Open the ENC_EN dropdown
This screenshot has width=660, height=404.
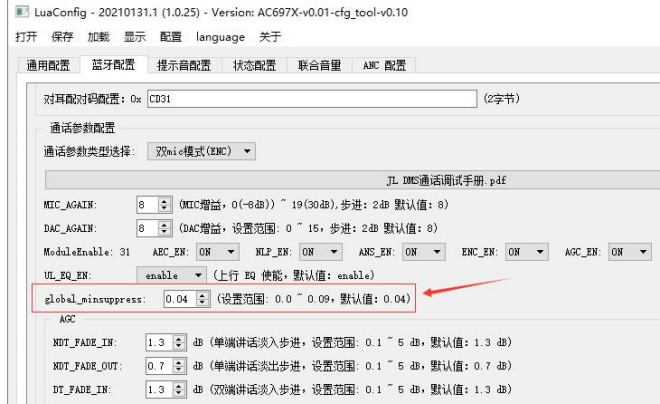(x=527, y=252)
